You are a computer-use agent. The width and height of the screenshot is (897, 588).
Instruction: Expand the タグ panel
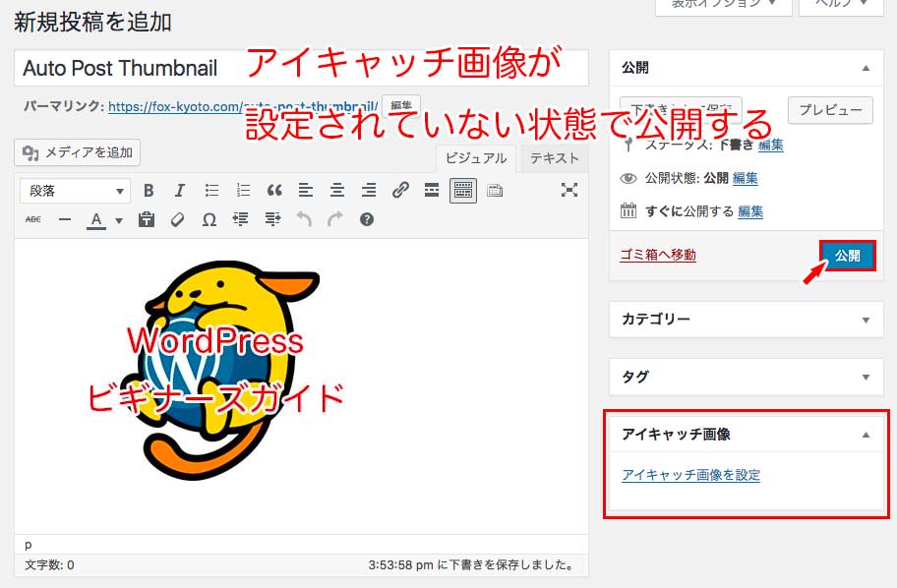point(867,377)
